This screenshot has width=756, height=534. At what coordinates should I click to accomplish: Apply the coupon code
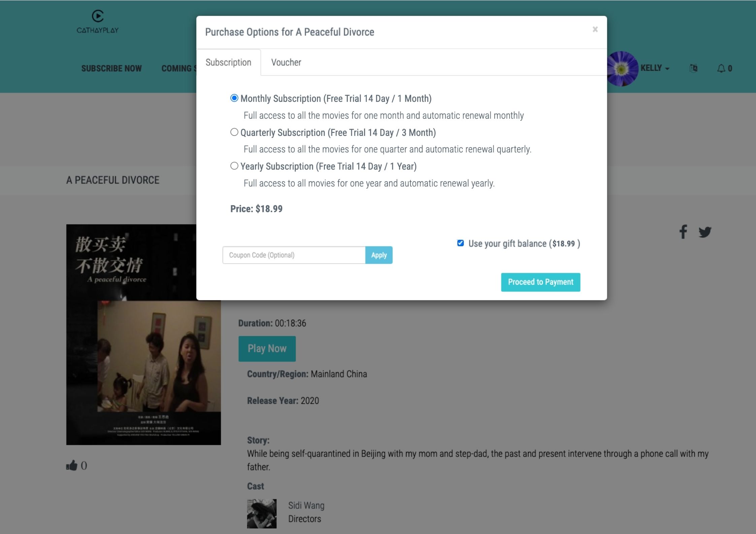(x=379, y=255)
